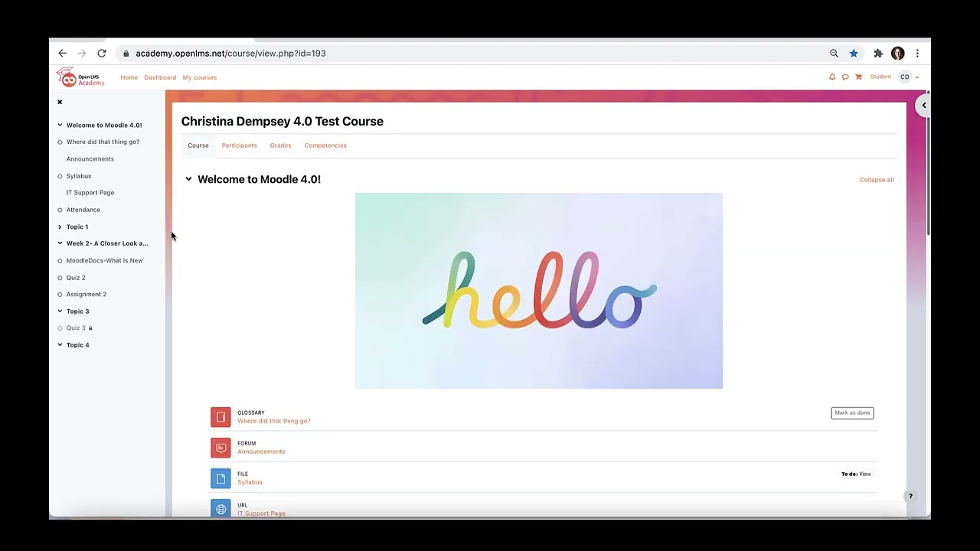Click the CD user initials avatar

[x=905, y=77]
